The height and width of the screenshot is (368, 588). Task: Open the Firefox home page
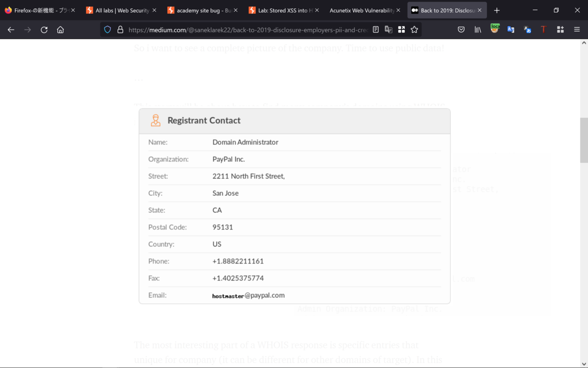tap(60, 30)
